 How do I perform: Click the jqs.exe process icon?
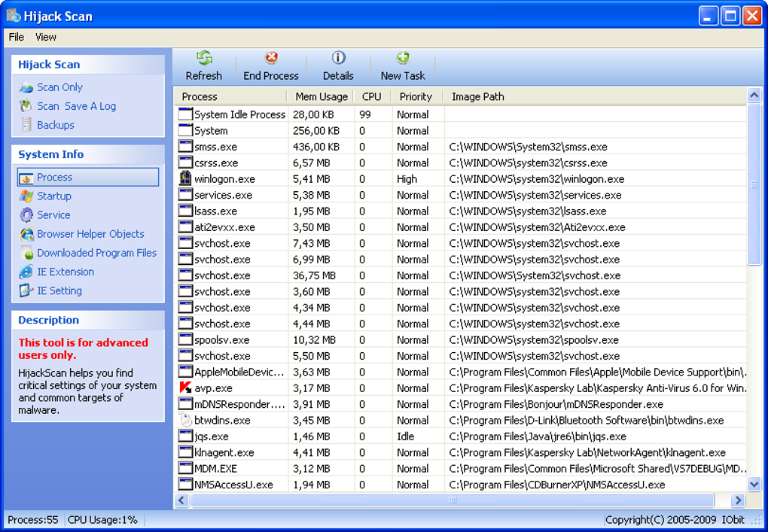click(x=185, y=436)
